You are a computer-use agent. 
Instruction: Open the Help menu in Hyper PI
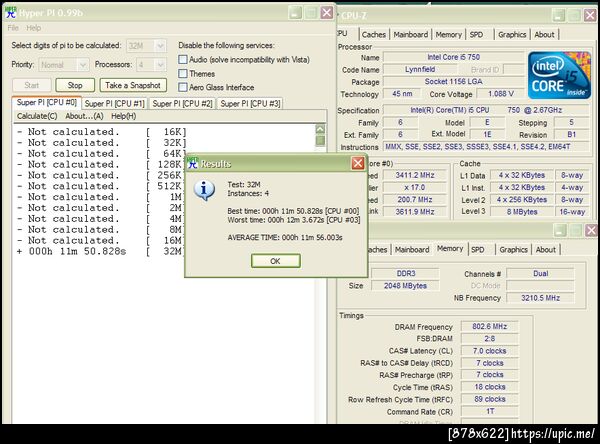click(34, 28)
